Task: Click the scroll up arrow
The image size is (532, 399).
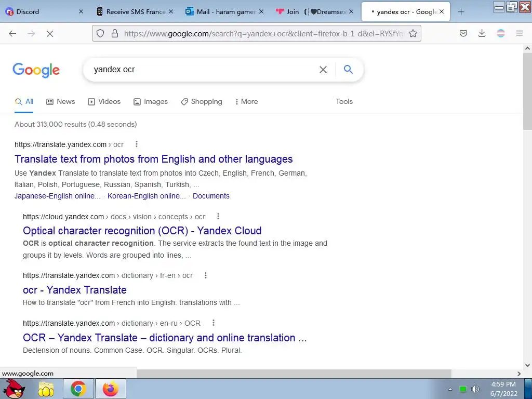Action: [527, 48]
